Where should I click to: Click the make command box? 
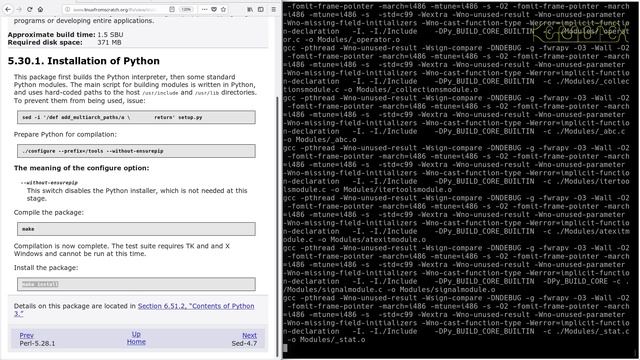[x=136, y=229]
